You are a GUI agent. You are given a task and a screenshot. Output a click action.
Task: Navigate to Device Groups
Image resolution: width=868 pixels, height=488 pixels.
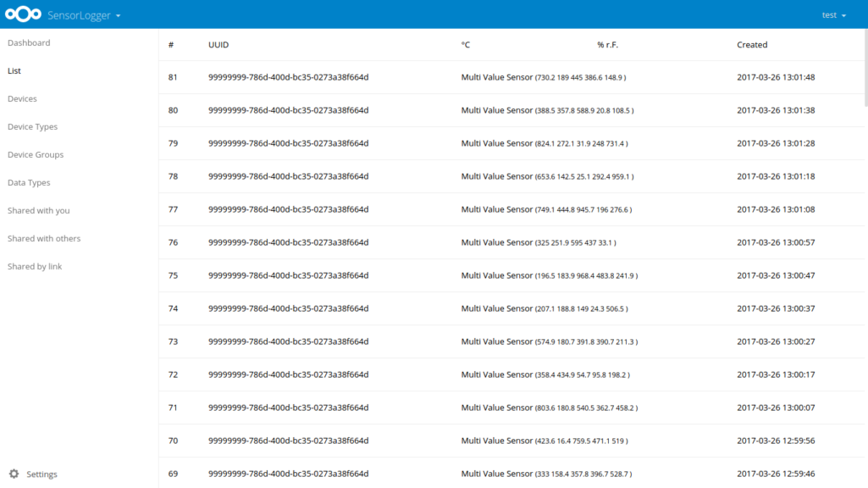[x=36, y=154]
